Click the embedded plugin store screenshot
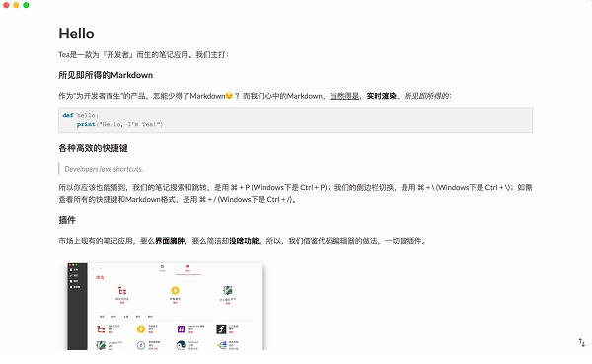The height and width of the screenshot is (364, 592). (165, 307)
